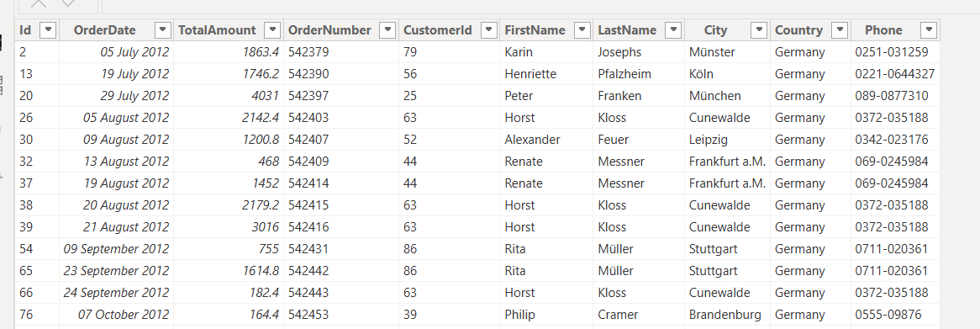Click the up chevron above the table
Viewport: 980px width, 329px height.
[x=39, y=3]
